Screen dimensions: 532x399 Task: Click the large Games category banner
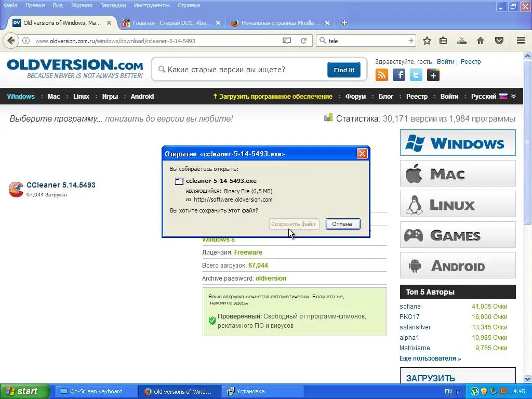tap(458, 234)
